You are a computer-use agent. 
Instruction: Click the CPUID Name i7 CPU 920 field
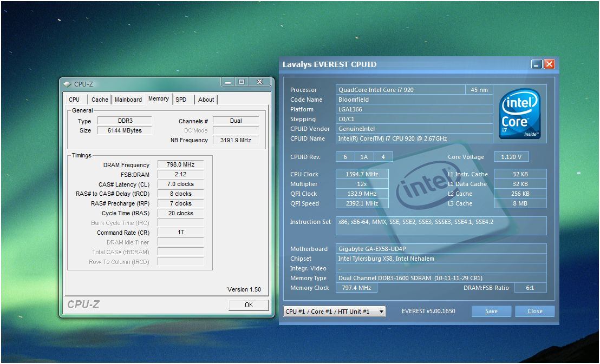(x=414, y=138)
